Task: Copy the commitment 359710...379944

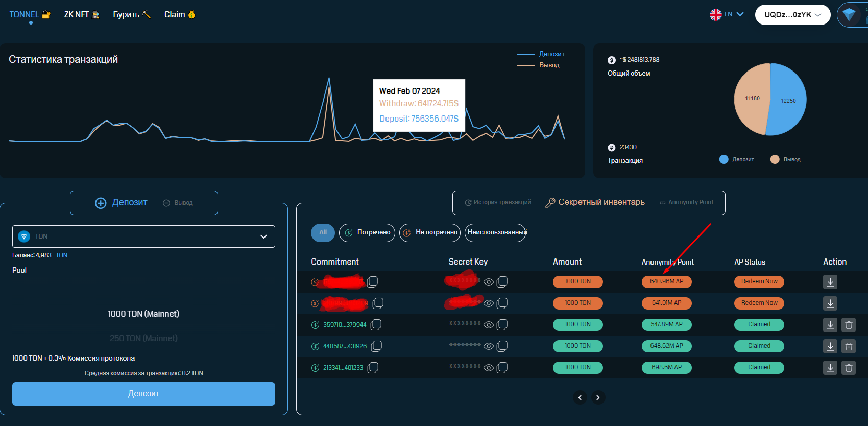Action: coord(376,325)
